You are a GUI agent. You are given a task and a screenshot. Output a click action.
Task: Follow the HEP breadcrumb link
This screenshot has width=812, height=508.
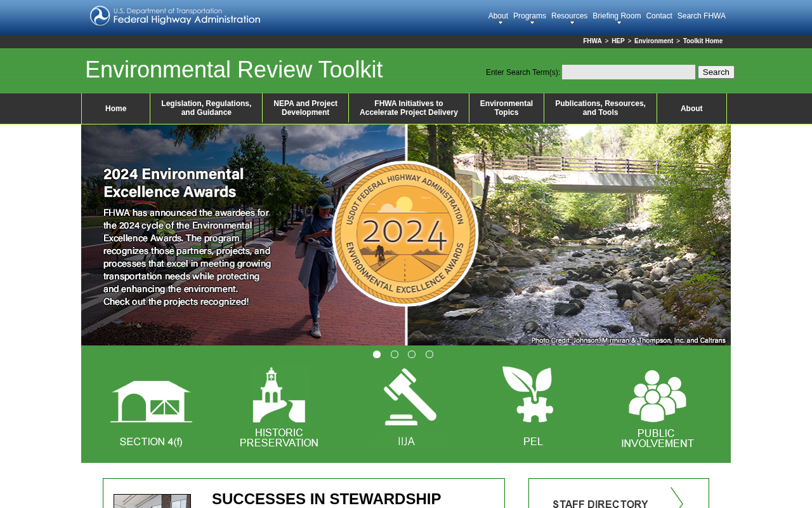coord(618,41)
